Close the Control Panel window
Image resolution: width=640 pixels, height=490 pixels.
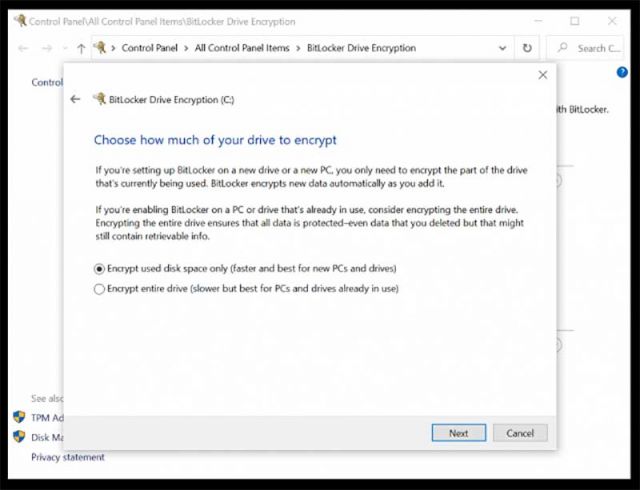point(612,21)
